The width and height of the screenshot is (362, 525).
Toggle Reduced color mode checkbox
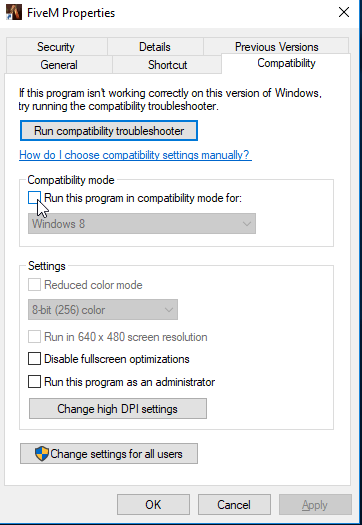pyautogui.click(x=34, y=285)
